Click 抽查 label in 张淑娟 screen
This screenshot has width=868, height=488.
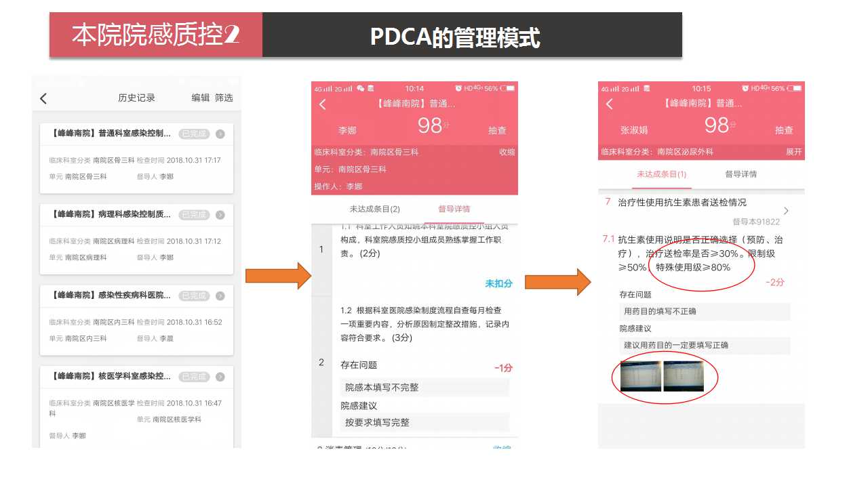784,130
